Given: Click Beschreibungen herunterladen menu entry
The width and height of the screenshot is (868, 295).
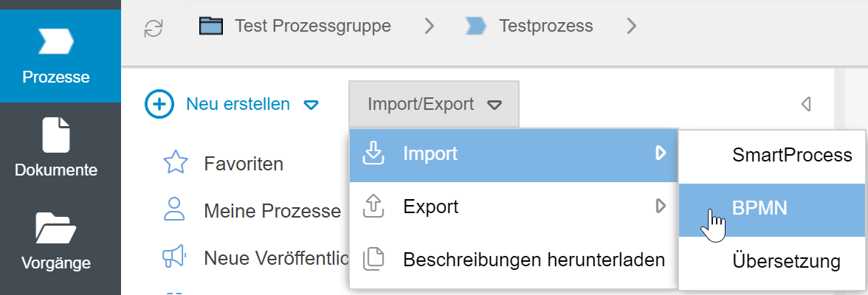Looking at the screenshot, I should tap(534, 260).
